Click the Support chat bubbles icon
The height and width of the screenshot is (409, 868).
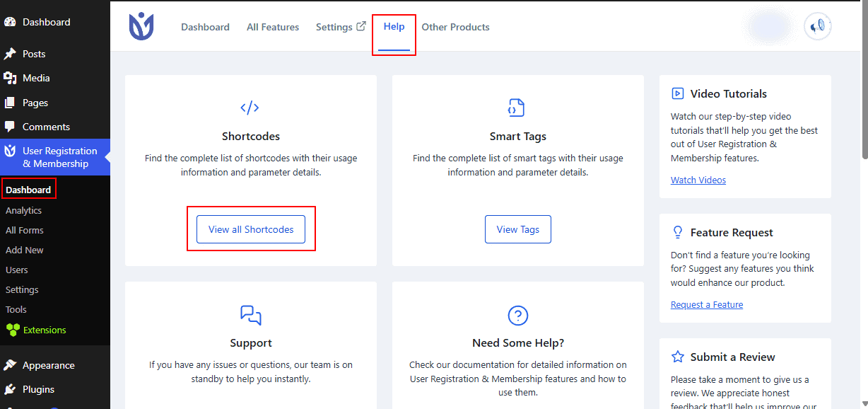tap(251, 315)
